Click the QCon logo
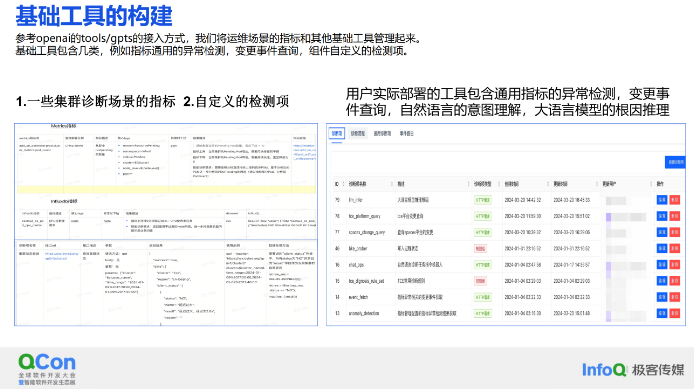 pos(47,369)
